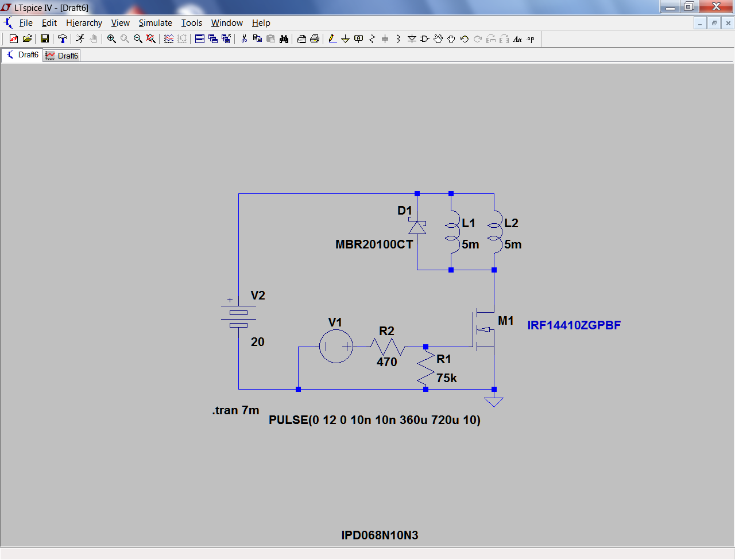Place a ground symbol from the toolbar
This screenshot has width=735, height=560.
pos(346,39)
